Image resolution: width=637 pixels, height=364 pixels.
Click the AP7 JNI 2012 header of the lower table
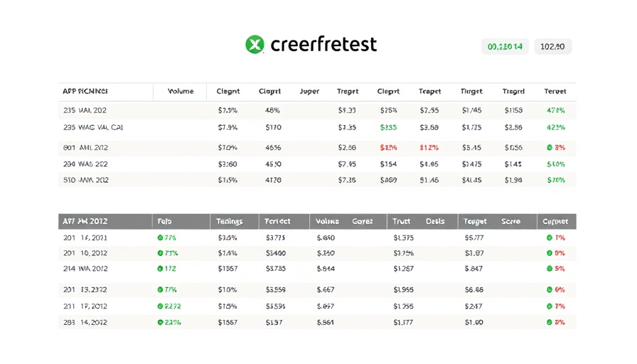coord(85,221)
